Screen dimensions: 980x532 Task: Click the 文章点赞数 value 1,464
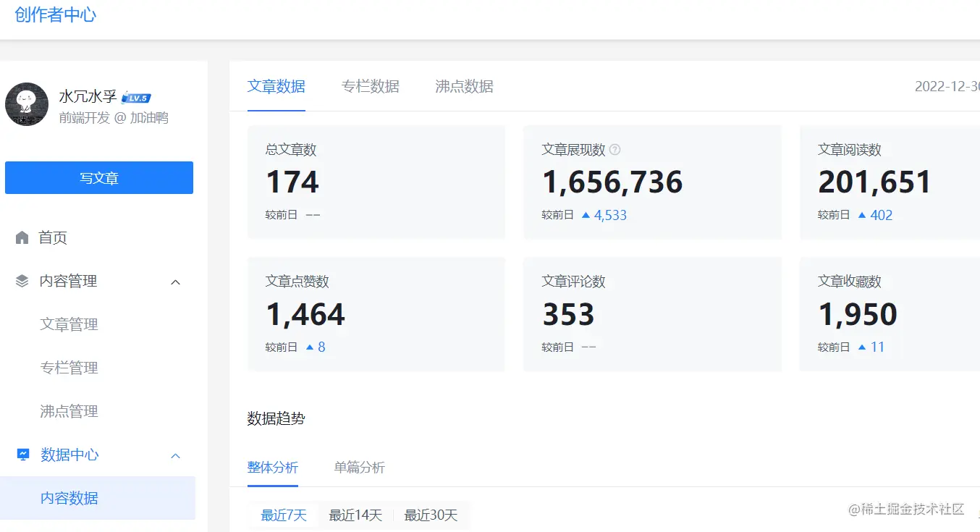(305, 314)
